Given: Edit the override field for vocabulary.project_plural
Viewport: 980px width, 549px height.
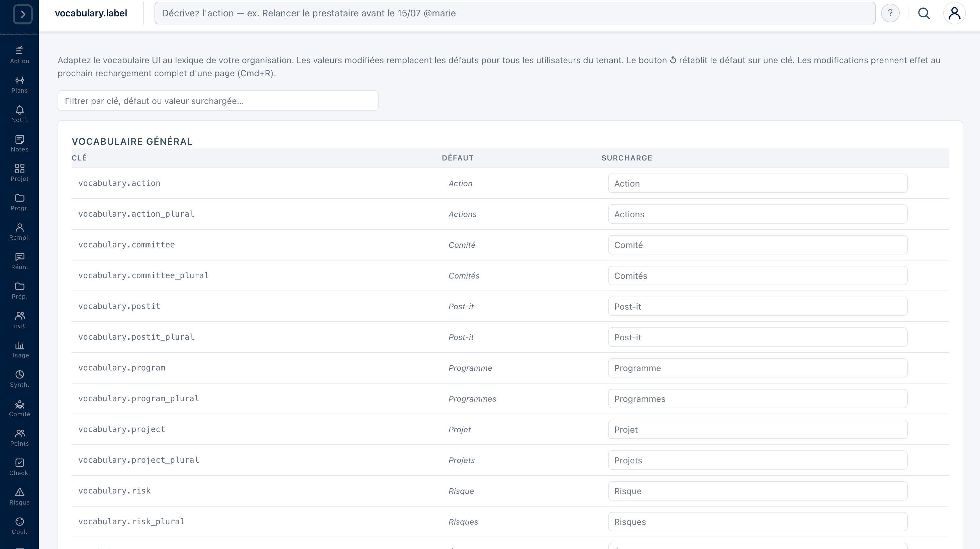Looking at the screenshot, I should 758,460.
